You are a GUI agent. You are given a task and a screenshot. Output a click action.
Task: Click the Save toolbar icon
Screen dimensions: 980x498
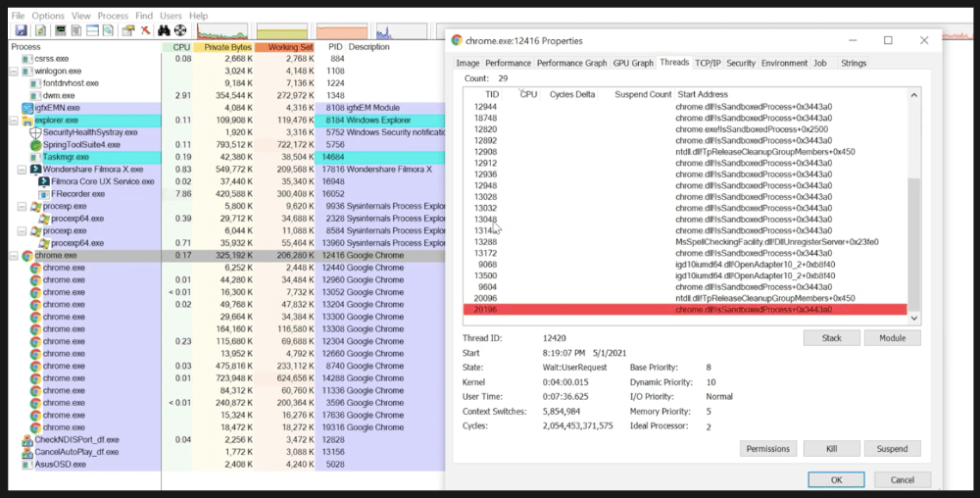click(x=22, y=30)
